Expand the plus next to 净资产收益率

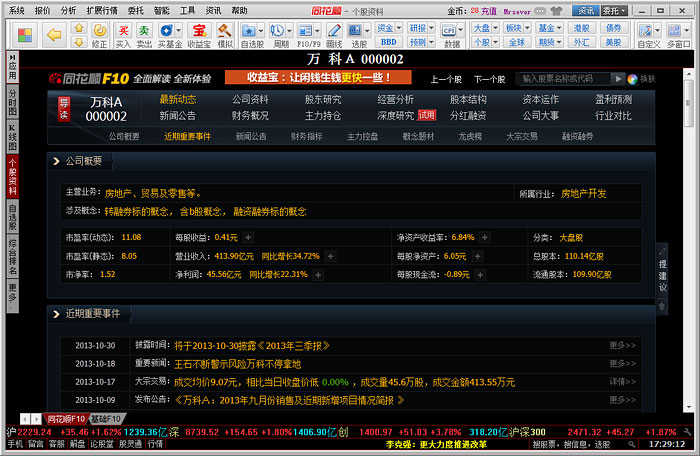[x=484, y=238]
